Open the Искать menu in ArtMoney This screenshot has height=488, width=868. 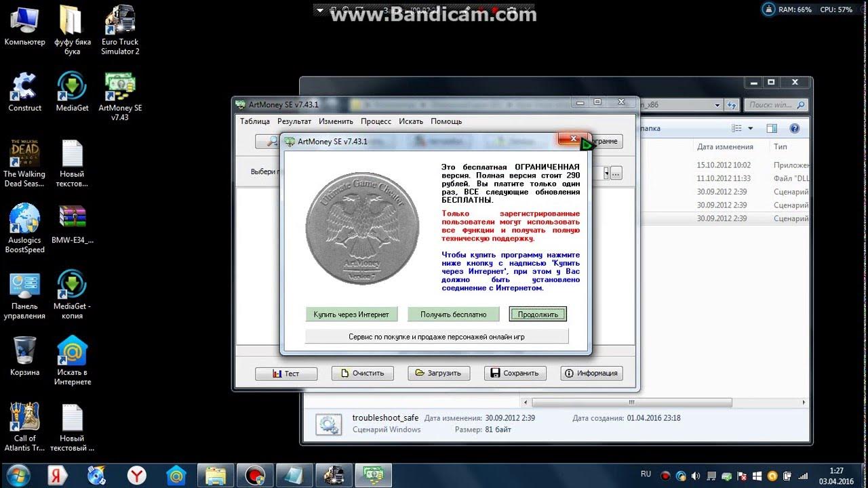tap(411, 121)
